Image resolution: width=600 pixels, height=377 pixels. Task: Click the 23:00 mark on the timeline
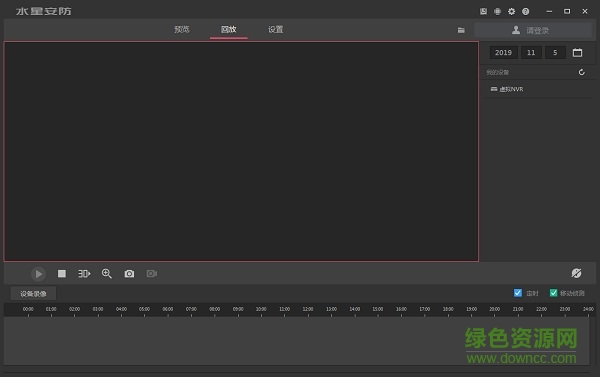[x=564, y=309]
